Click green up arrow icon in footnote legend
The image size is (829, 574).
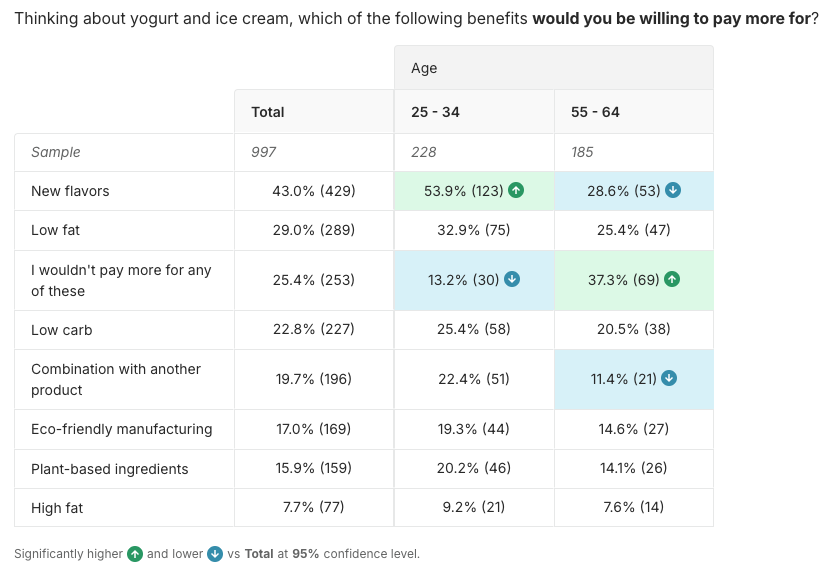135,554
